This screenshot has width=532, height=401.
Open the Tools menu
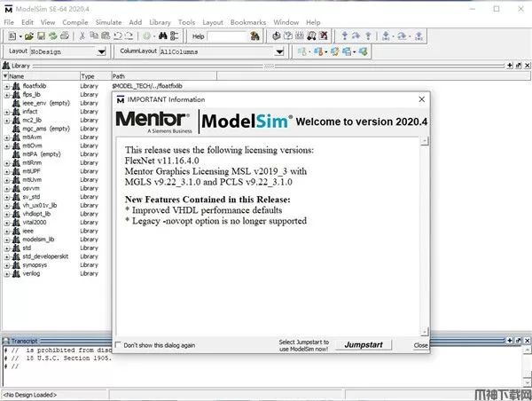pos(186,22)
